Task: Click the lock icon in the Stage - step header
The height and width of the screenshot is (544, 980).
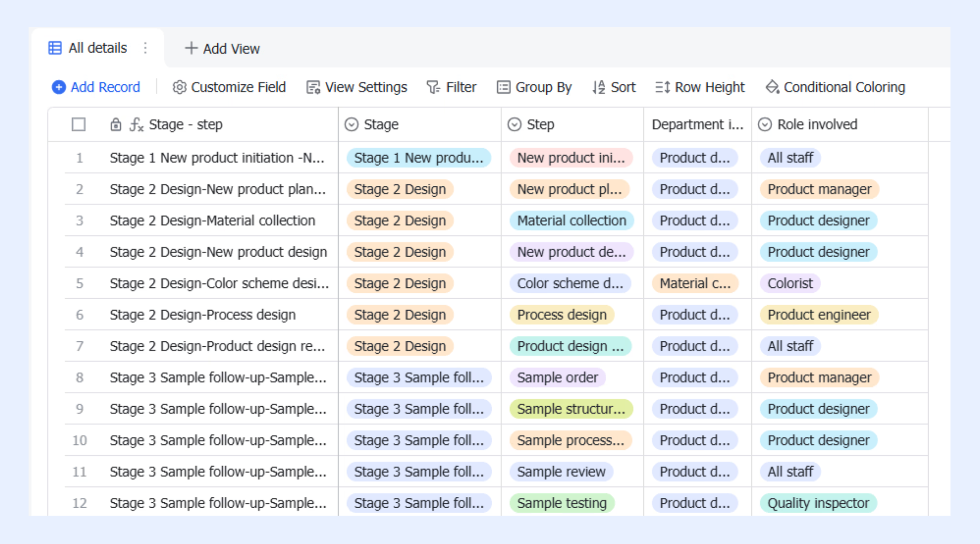Action: pyautogui.click(x=116, y=124)
